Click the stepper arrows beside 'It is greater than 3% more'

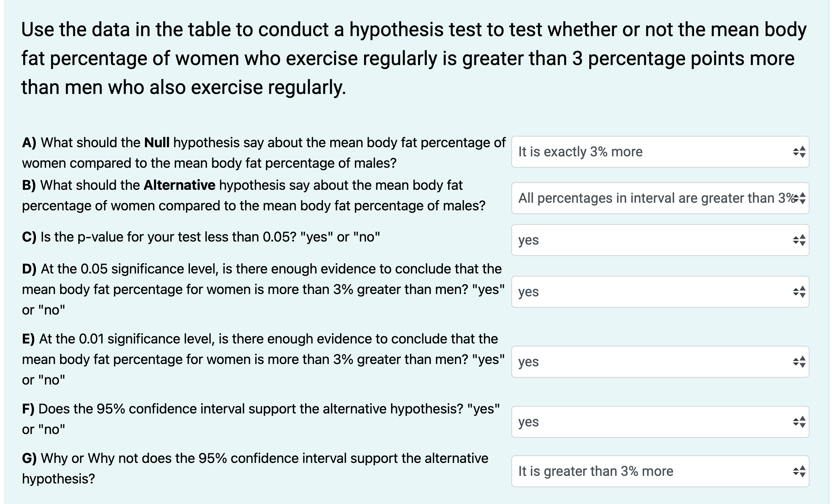799,471
